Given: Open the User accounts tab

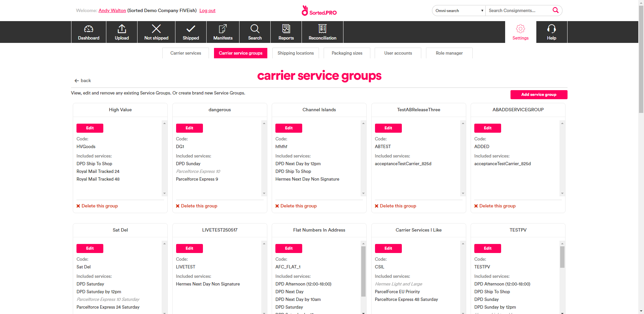Looking at the screenshot, I should pos(397,53).
